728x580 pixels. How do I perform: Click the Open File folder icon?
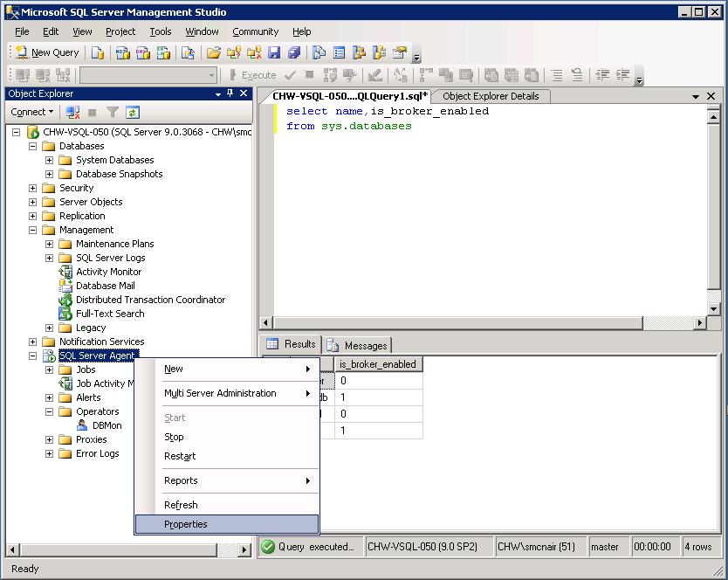coord(214,52)
